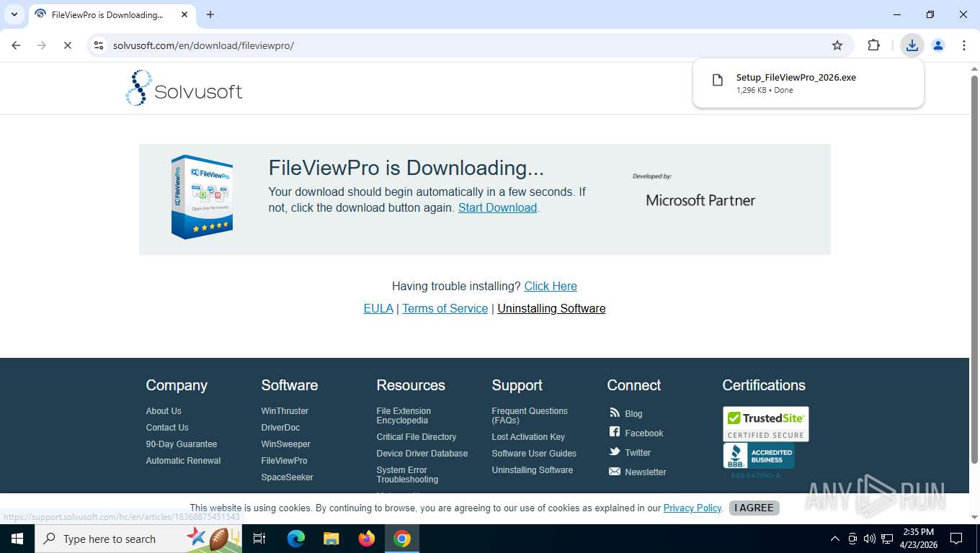
Task: Click the I AGREE cookie button
Action: coord(754,508)
